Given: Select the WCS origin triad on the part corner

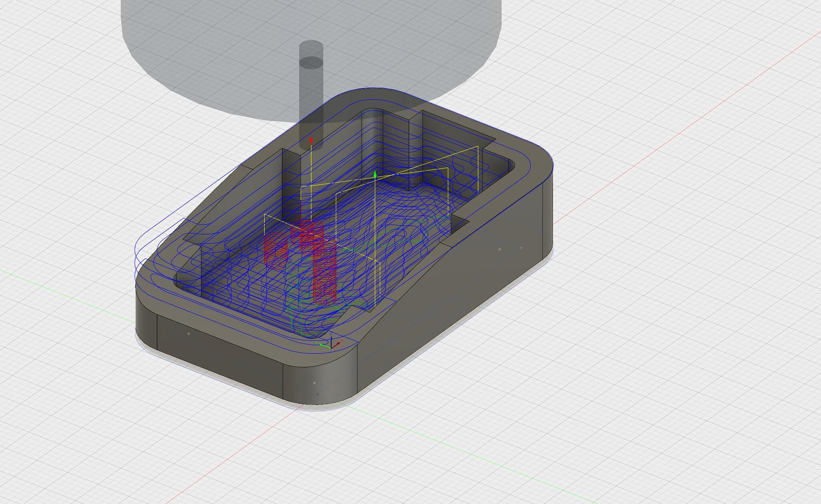Looking at the screenshot, I should point(332,344).
